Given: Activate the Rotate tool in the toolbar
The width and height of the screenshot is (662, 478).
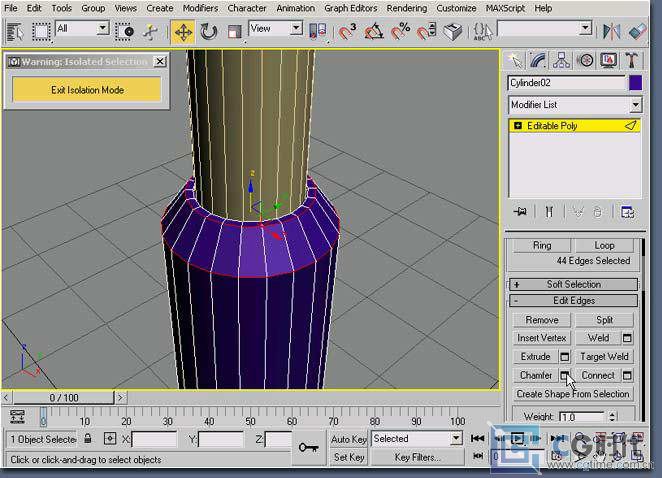Looking at the screenshot, I should coord(209,31).
